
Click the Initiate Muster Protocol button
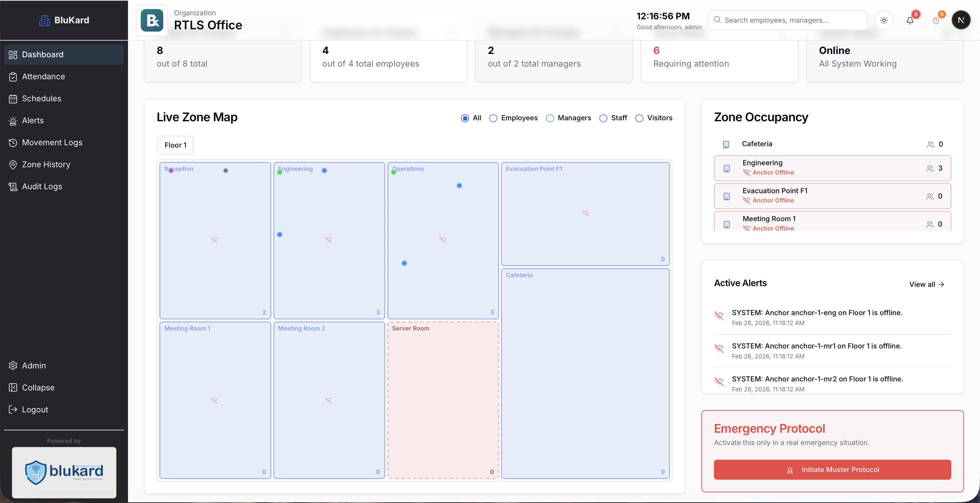[832, 470]
